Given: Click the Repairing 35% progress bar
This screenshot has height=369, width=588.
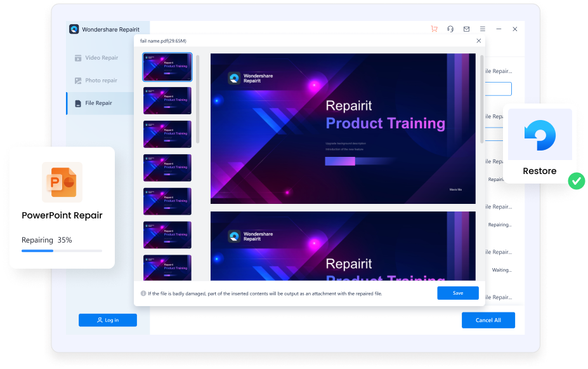Looking at the screenshot, I should (x=62, y=251).
